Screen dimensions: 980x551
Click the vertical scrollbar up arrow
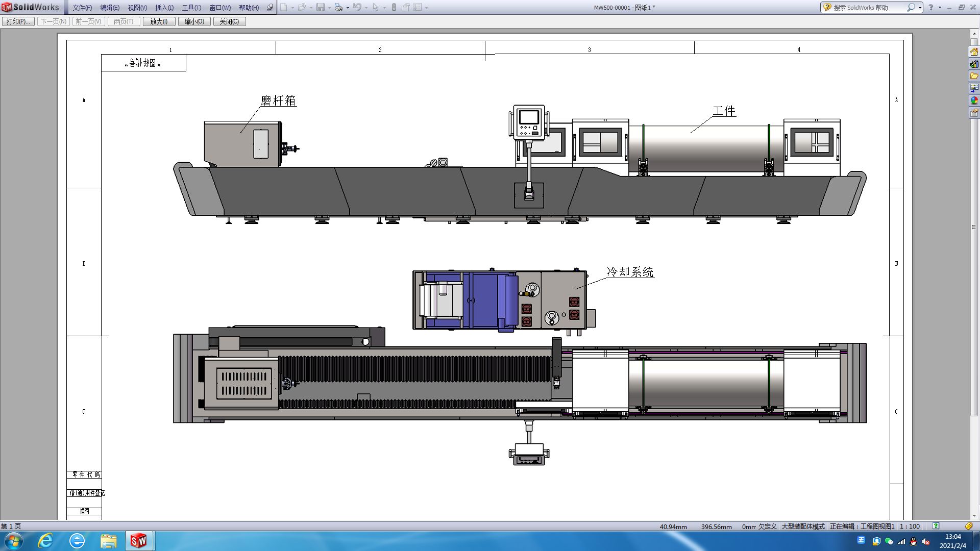click(974, 34)
